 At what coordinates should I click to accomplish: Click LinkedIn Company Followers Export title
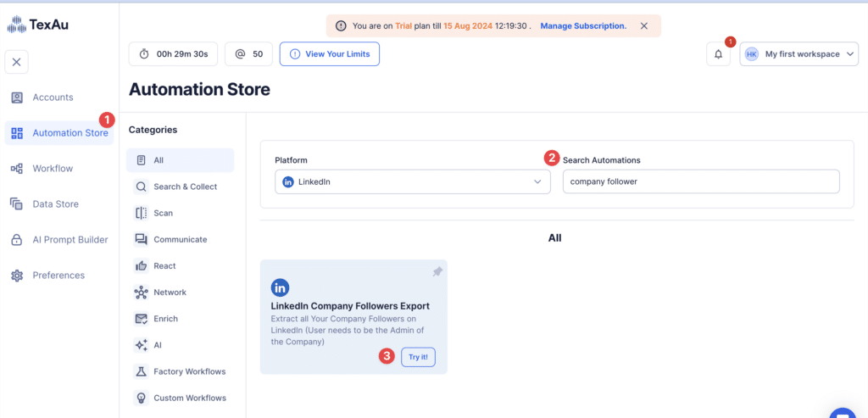pos(350,306)
